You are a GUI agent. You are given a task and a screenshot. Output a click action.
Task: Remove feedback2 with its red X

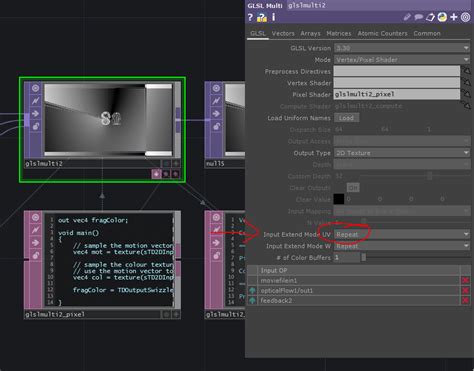[x=465, y=300]
